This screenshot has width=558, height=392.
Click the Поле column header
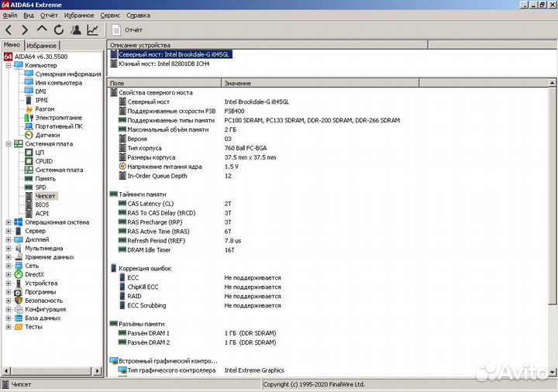[x=164, y=83]
